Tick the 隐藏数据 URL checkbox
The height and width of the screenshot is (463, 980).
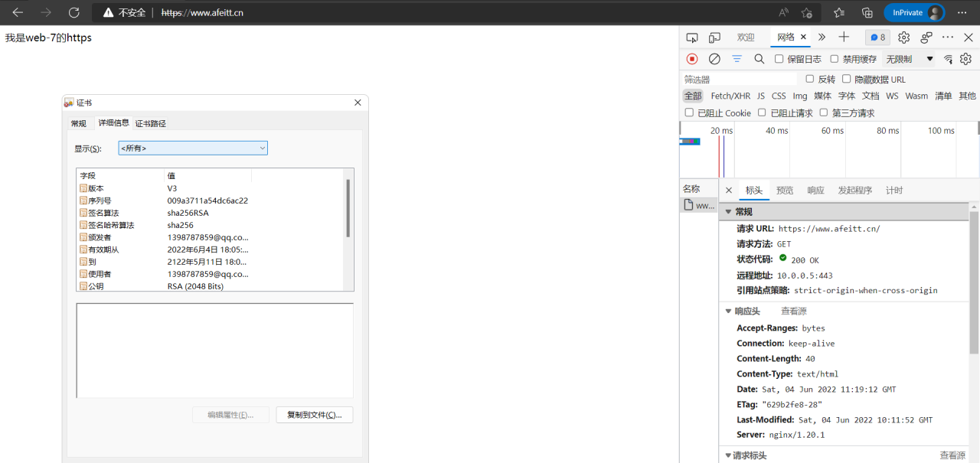click(847, 79)
